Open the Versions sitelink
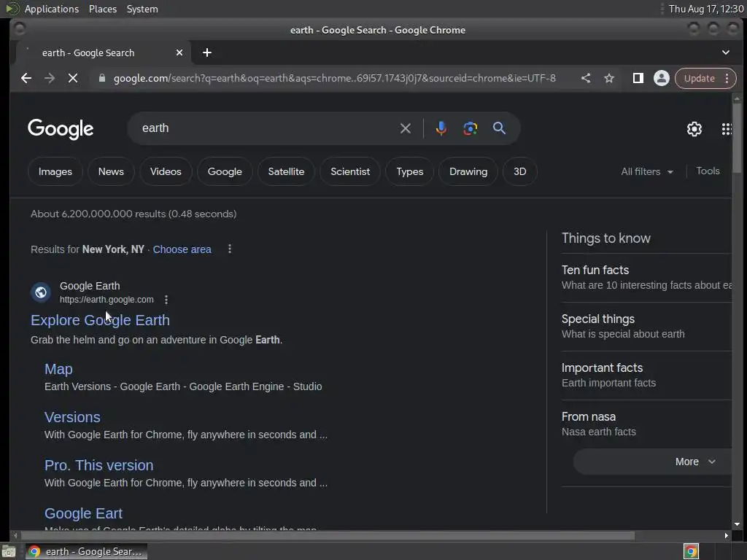Image resolution: width=747 pixels, height=560 pixels. click(72, 417)
